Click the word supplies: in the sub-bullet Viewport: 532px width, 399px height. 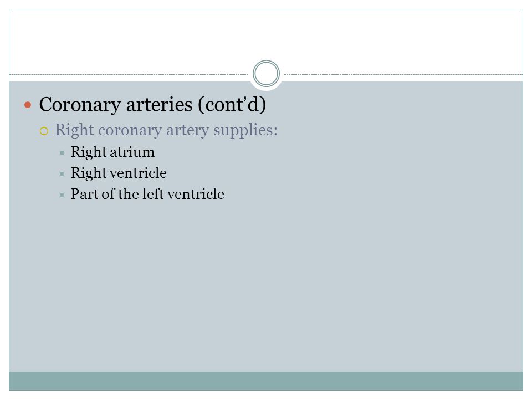(245, 131)
